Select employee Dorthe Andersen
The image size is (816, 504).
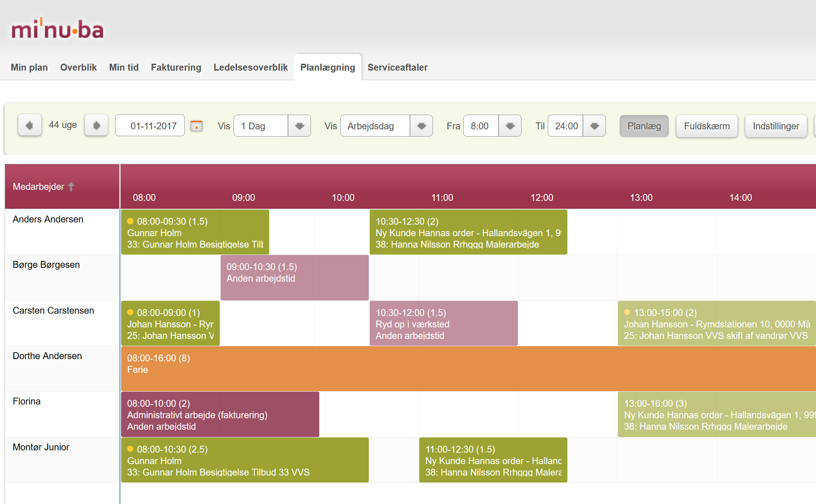click(47, 356)
